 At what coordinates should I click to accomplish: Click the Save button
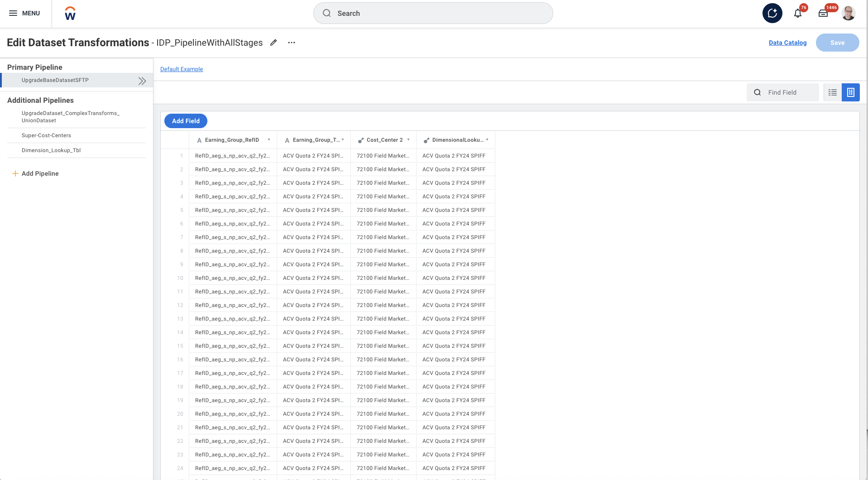[837, 43]
